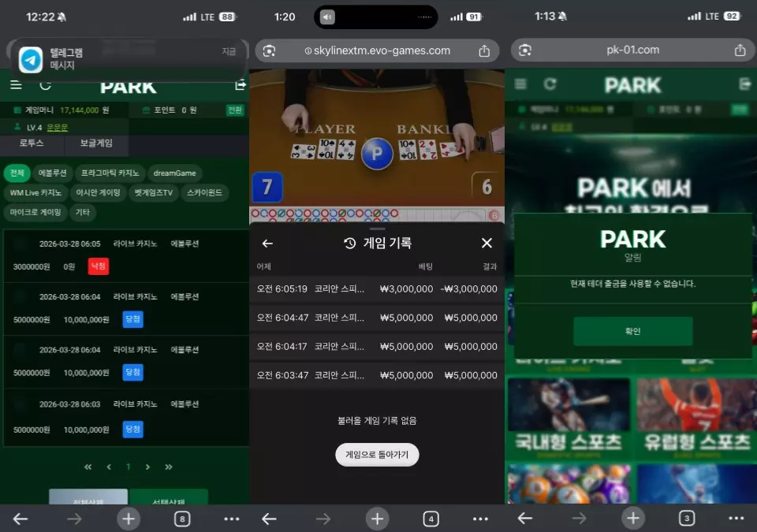This screenshot has width=757, height=532.
Task: Tap the Telegram notification banner icon
Action: (32, 59)
